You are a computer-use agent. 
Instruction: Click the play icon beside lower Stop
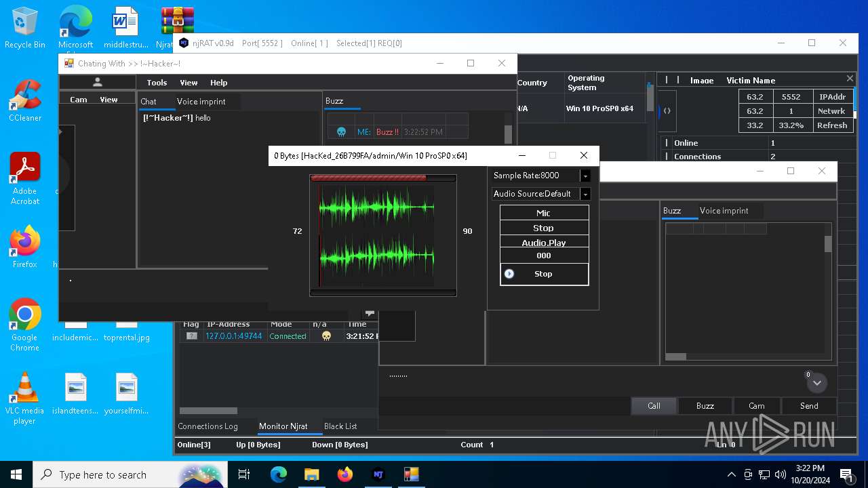click(509, 274)
